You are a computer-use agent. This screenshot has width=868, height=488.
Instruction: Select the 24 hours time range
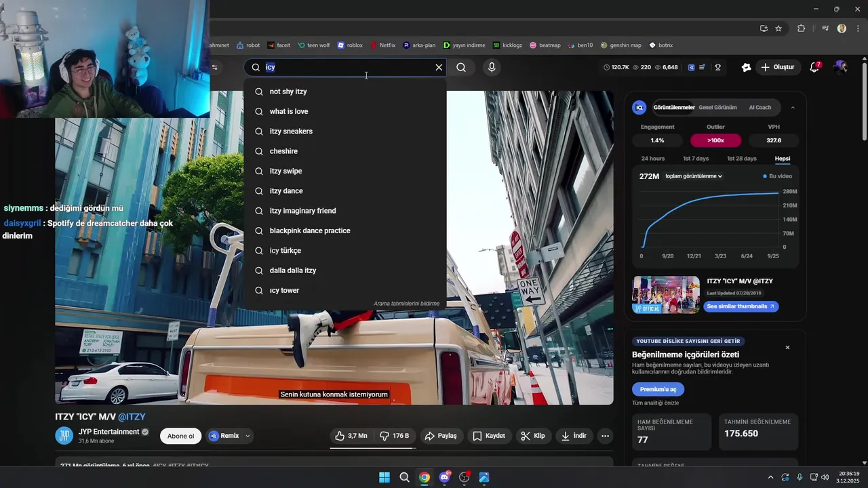coord(653,159)
